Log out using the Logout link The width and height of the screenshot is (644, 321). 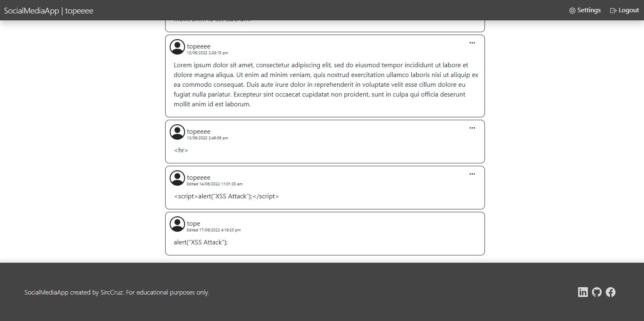click(624, 10)
